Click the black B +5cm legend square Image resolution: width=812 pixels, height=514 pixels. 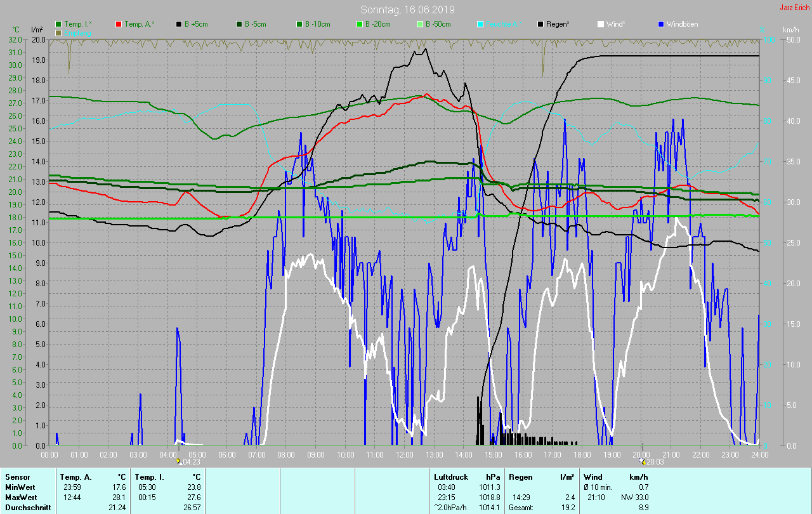[x=179, y=24]
